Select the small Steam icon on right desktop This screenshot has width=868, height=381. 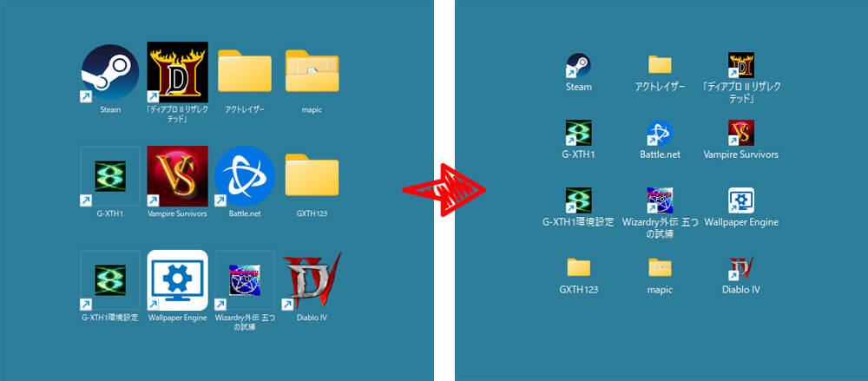[578, 65]
